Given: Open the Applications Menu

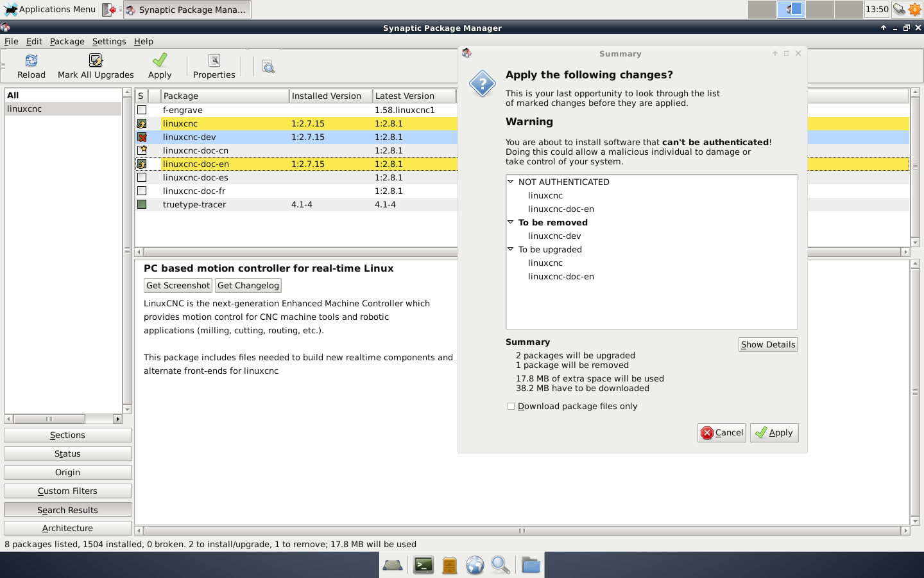Looking at the screenshot, I should click(x=50, y=9).
